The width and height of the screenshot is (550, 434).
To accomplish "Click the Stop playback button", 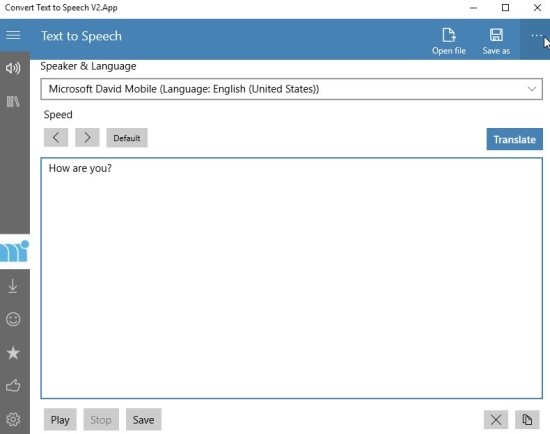I will coord(101,419).
